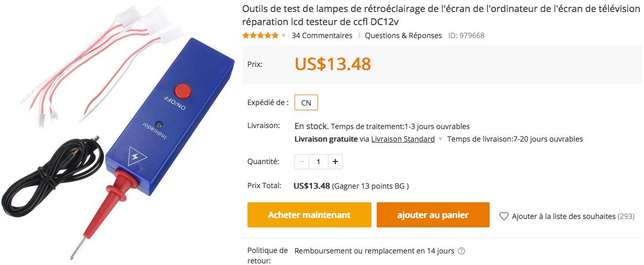Select the CN shipping origin option
644x265 pixels.
pyautogui.click(x=306, y=102)
